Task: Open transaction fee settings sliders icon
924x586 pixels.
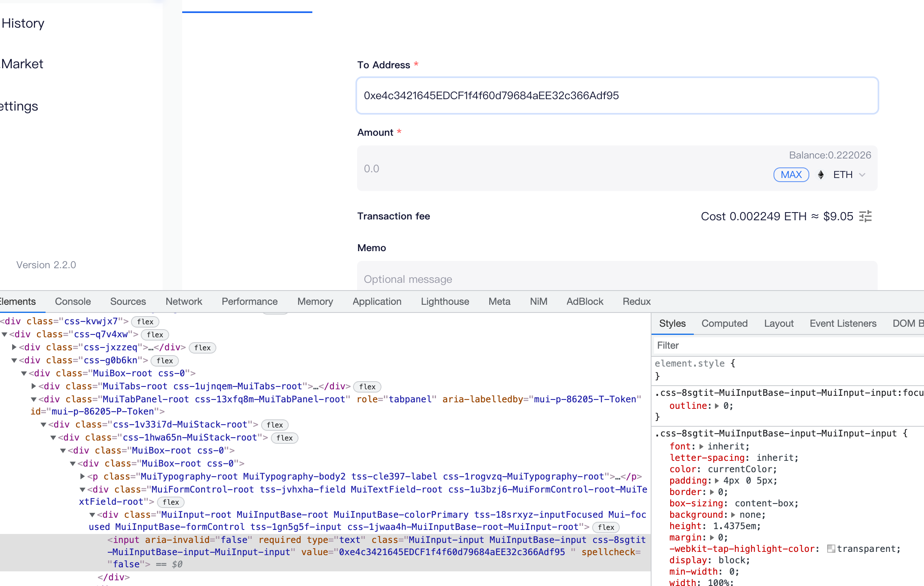Action: click(865, 216)
